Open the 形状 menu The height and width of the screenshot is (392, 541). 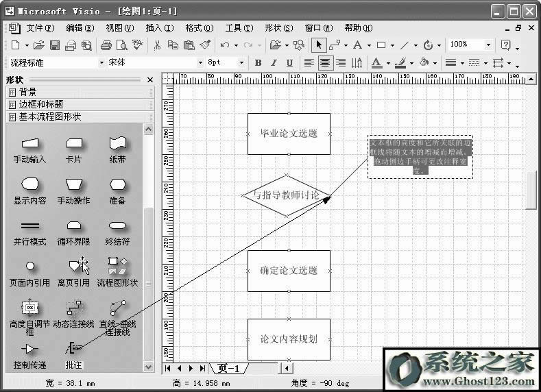[x=278, y=28]
